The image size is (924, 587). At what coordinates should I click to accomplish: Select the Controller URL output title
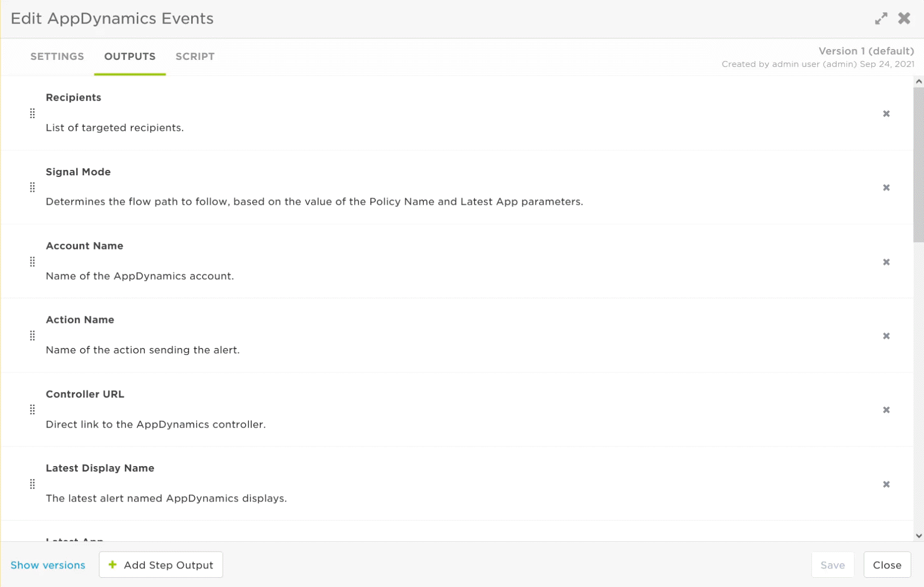point(85,394)
